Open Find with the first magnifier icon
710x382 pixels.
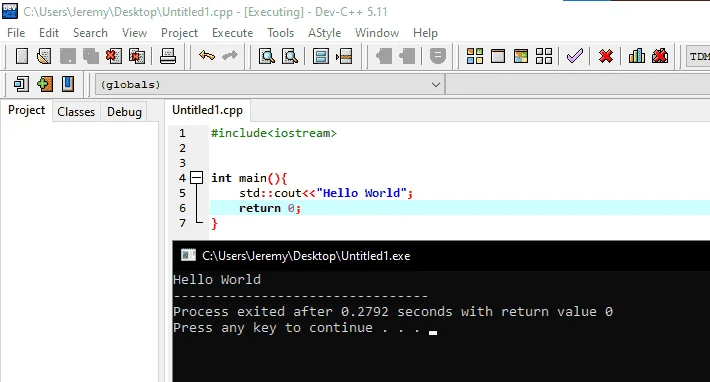(267, 56)
